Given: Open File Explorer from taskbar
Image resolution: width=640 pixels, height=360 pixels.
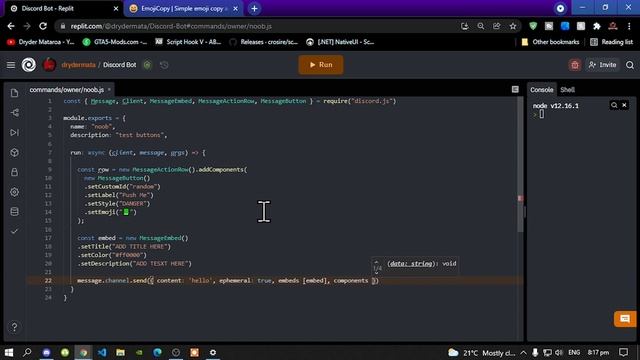Looking at the screenshot, I should tap(120, 352).
